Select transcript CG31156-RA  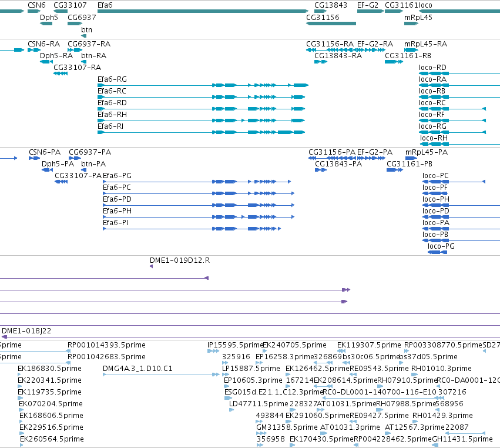330,44
